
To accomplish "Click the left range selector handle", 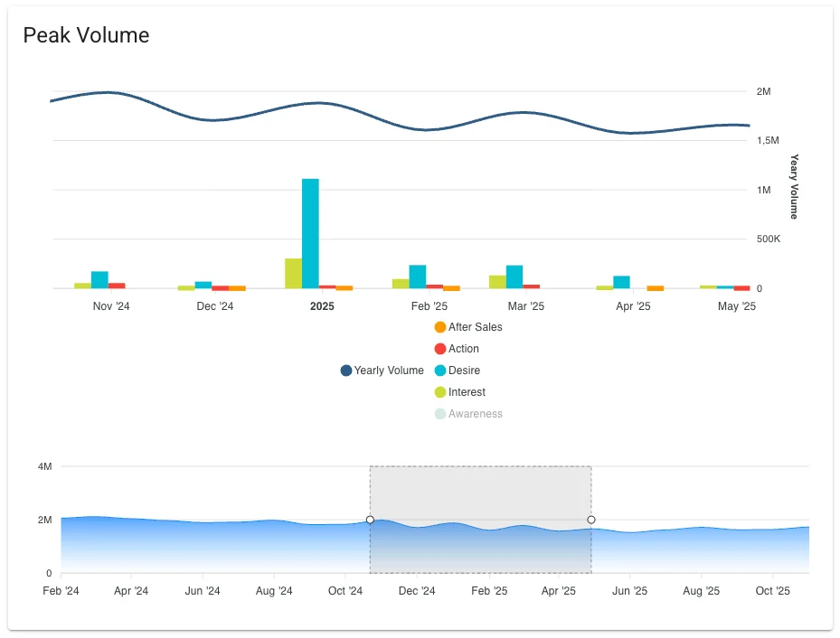I will click(x=370, y=520).
